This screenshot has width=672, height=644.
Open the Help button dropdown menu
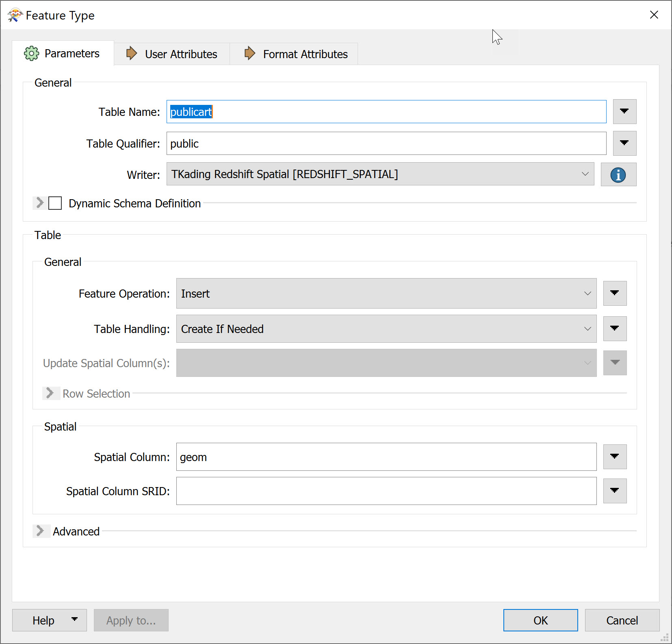coord(74,620)
